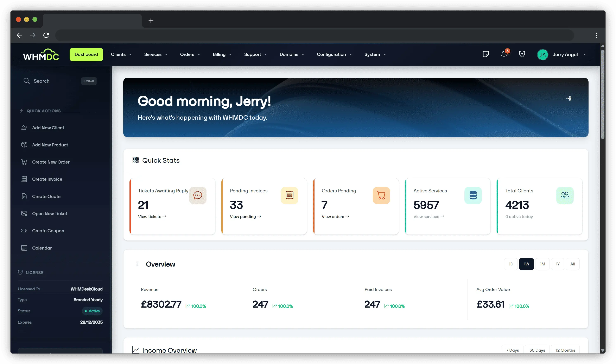Screen dimensions: 616x364
Task: Click View tickets on Tickets Awaiting Reply
Action: [x=152, y=217]
